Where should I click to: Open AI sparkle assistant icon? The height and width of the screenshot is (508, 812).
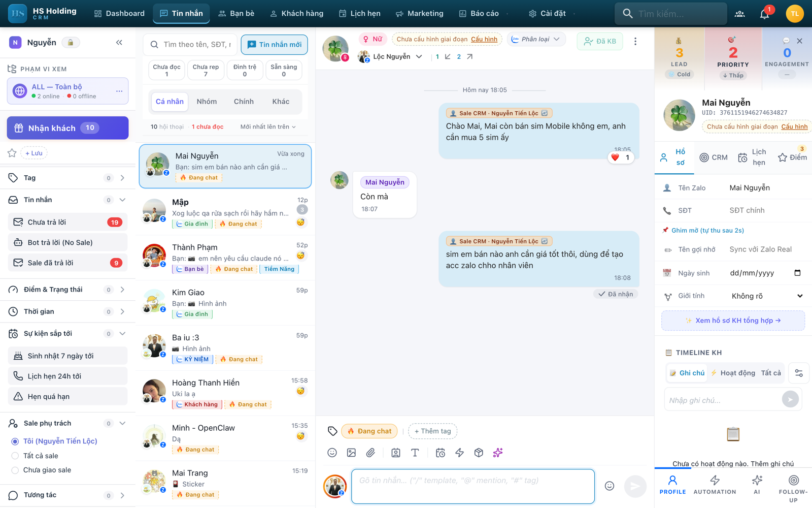point(498,453)
